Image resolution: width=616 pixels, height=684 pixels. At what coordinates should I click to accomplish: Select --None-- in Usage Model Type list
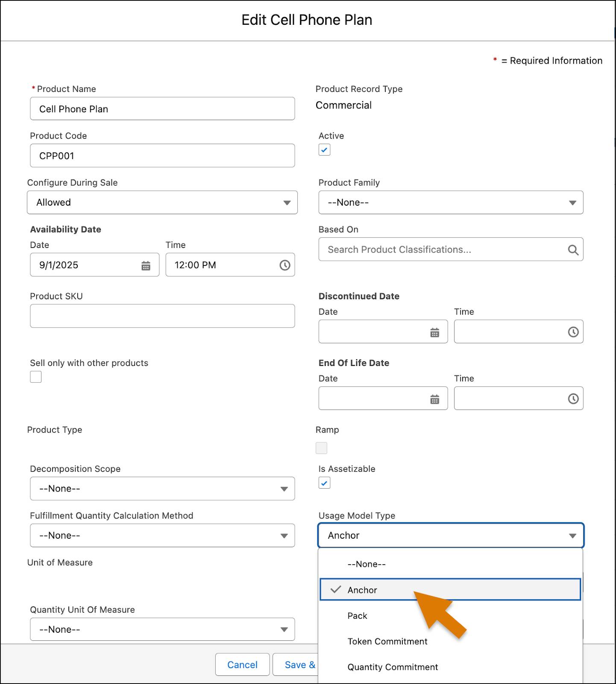(451, 564)
